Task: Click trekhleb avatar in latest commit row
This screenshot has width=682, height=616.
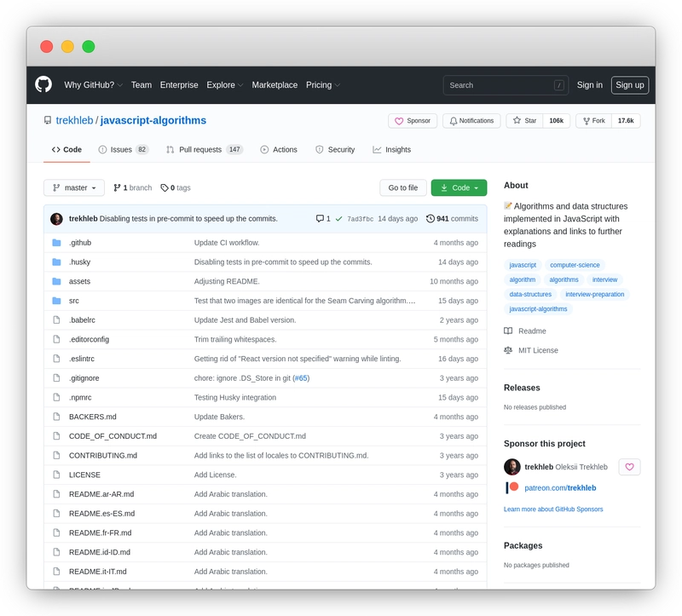Action: tap(56, 219)
